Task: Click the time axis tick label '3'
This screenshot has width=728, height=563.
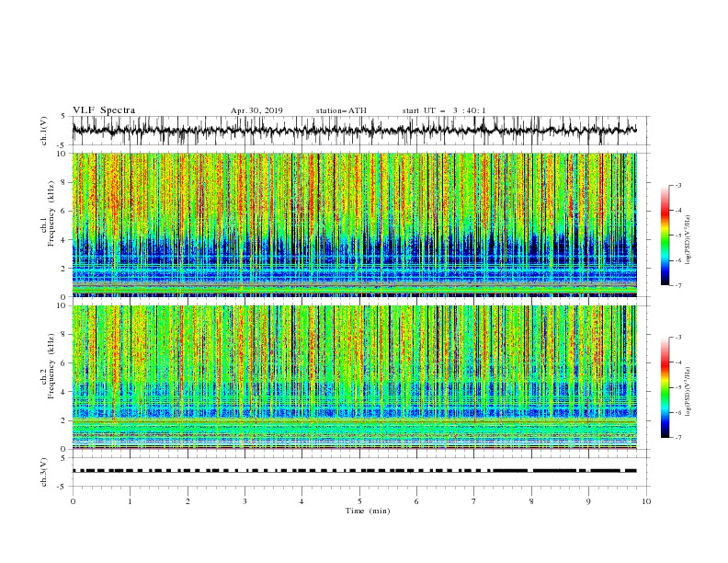Action: (245, 501)
